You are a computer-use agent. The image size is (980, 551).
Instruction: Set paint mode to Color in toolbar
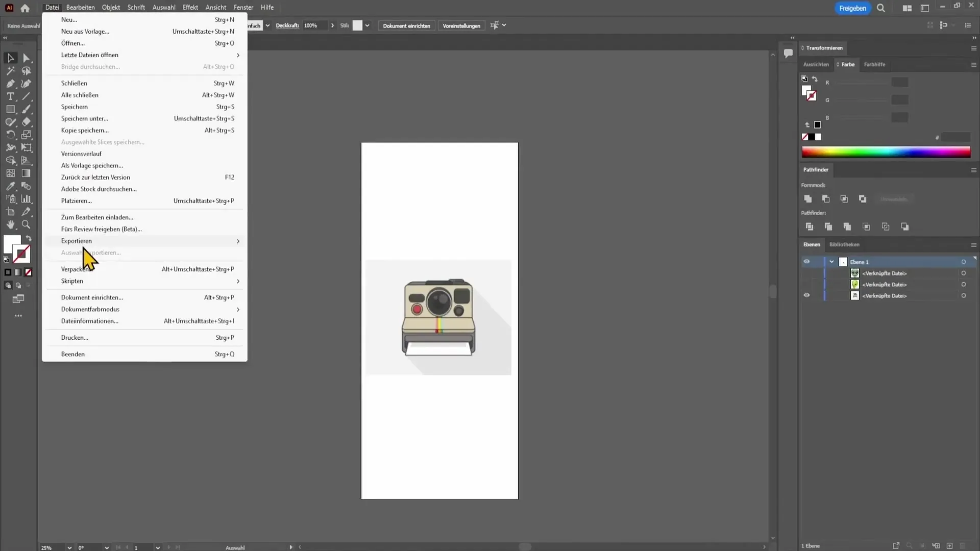click(8, 272)
